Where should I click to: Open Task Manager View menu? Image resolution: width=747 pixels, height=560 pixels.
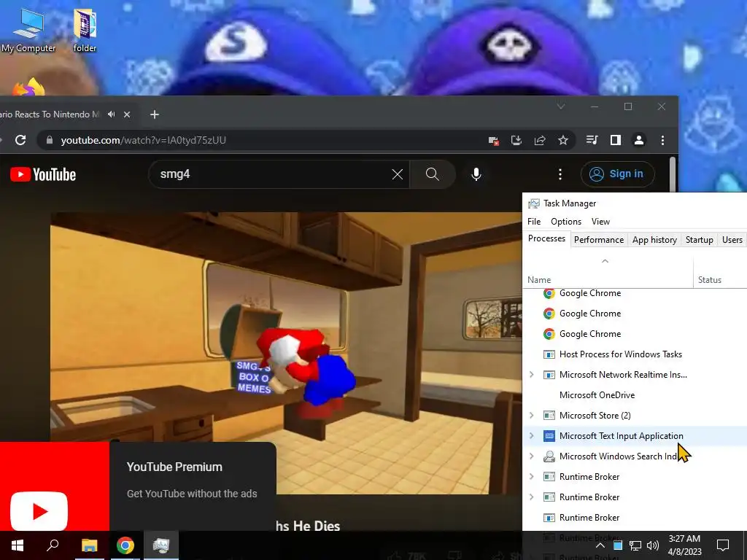point(600,222)
